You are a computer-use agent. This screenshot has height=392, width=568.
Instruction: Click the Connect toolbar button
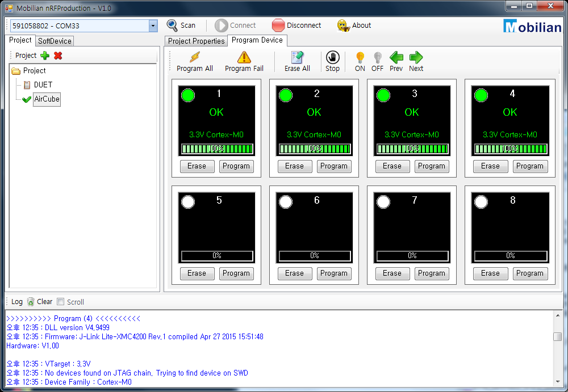click(236, 26)
